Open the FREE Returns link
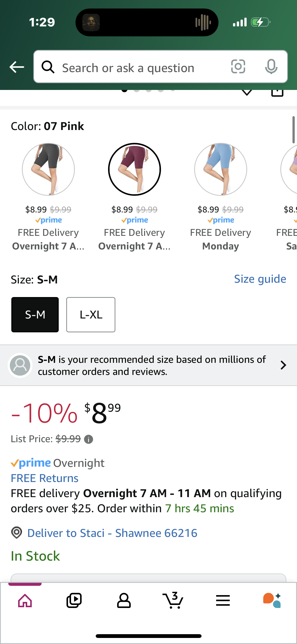Image resolution: width=297 pixels, height=644 pixels. (x=45, y=478)
